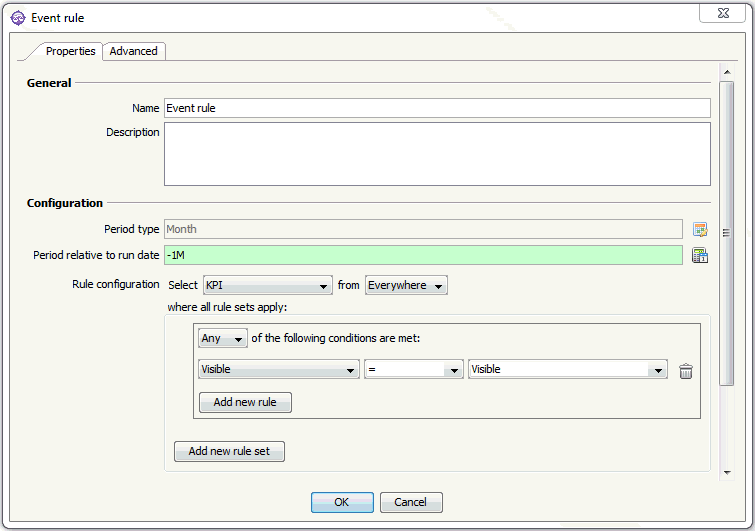Expand the Everywhere source dropdown
This screenshot has height=531, width=755.
click(406, 285)
